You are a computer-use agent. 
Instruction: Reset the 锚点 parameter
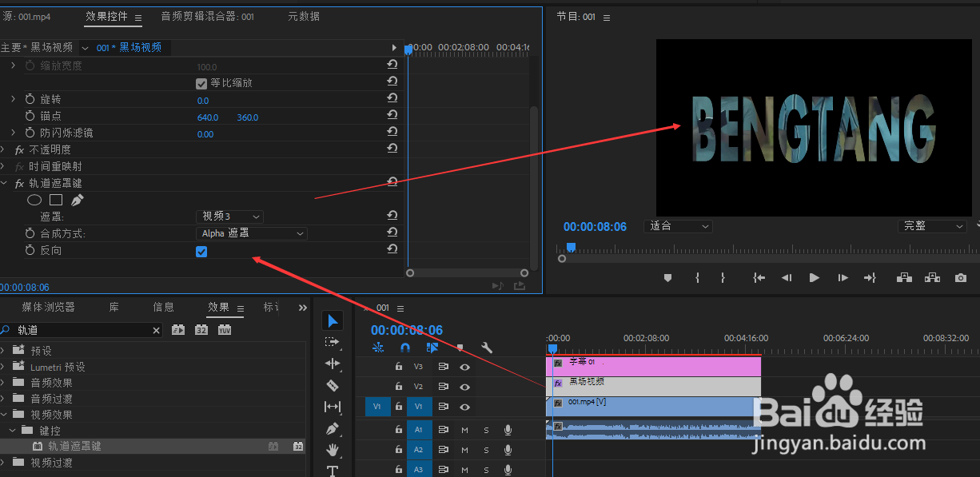(x=392, y=115)
